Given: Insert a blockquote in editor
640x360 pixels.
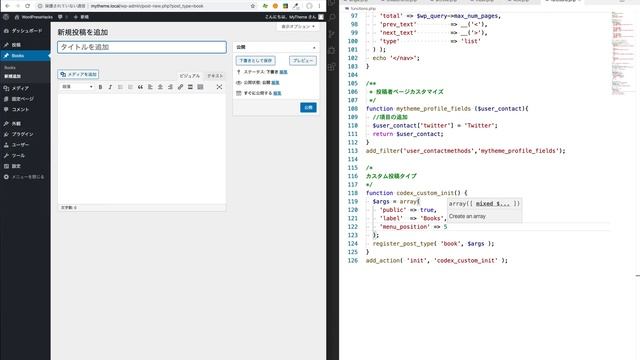Looking at the screenshot, I should pyautogui.click(x=140, y=87).
